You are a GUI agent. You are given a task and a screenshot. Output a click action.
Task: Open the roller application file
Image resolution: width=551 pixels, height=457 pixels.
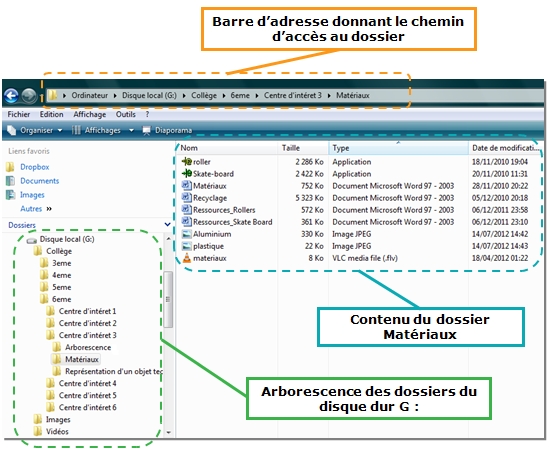click(202, 162)
